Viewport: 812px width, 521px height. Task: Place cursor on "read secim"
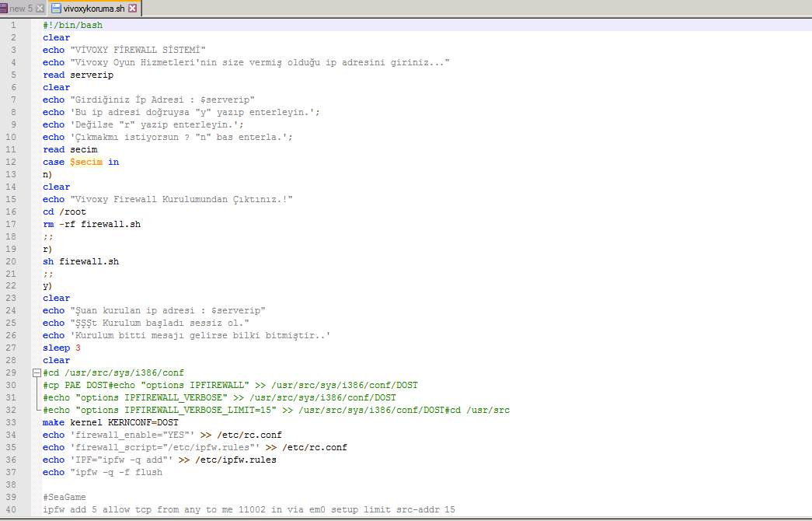[x=70, y=150]
